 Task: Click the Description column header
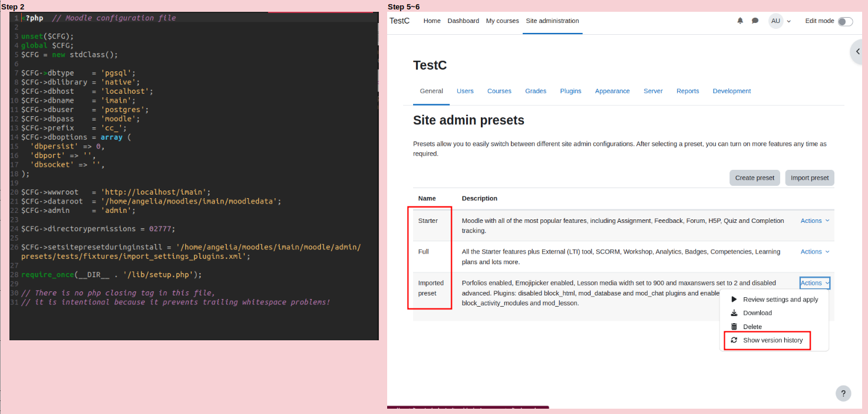(480, 198)
